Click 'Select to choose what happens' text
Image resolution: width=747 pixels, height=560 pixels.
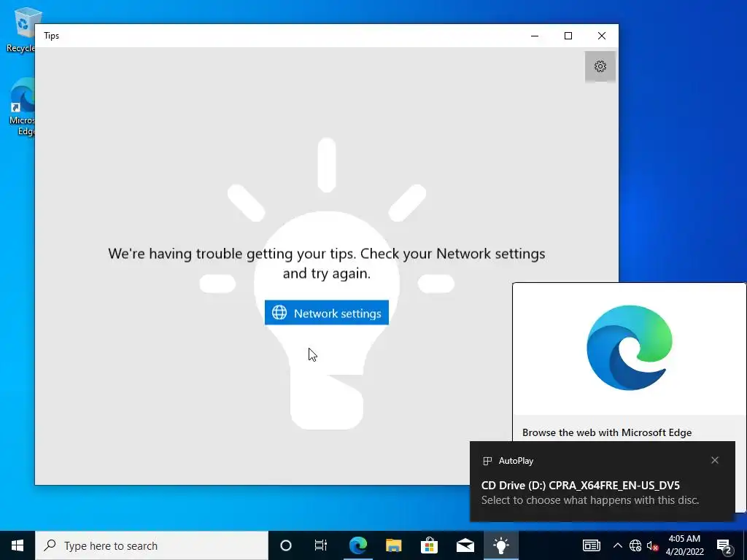click(589, 500)
